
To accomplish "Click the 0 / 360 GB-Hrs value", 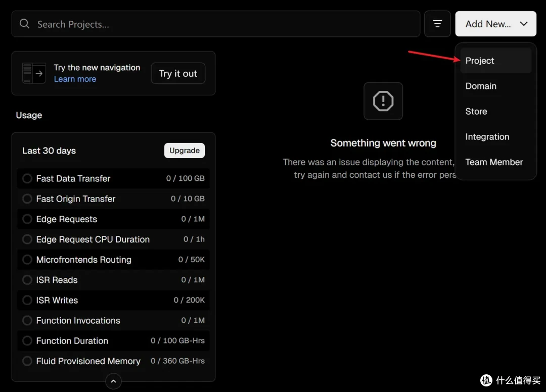I will coord(177,361).
